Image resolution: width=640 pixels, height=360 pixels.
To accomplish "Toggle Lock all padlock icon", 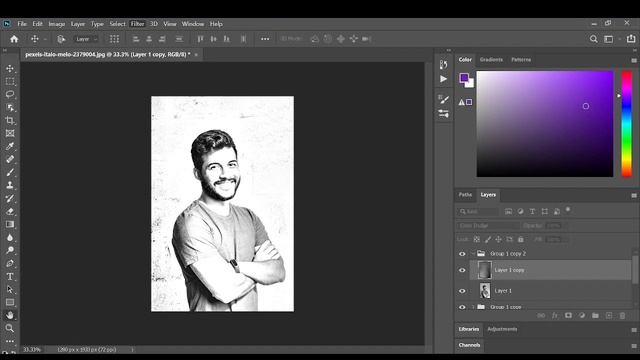I will click(520, 239).
